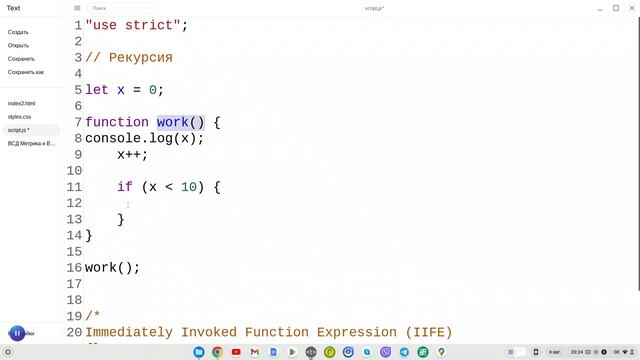The width and height of the screenshot is (640, 360).
Task: Open Gmail from the shelf
Action: pyautogui.click(x=255, y=352)
